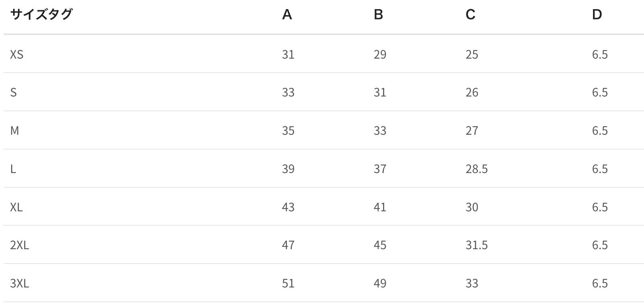The width and height of the screenshot is (644, 307).
Task: Select the XS size row label
Action: coord(17,54)
